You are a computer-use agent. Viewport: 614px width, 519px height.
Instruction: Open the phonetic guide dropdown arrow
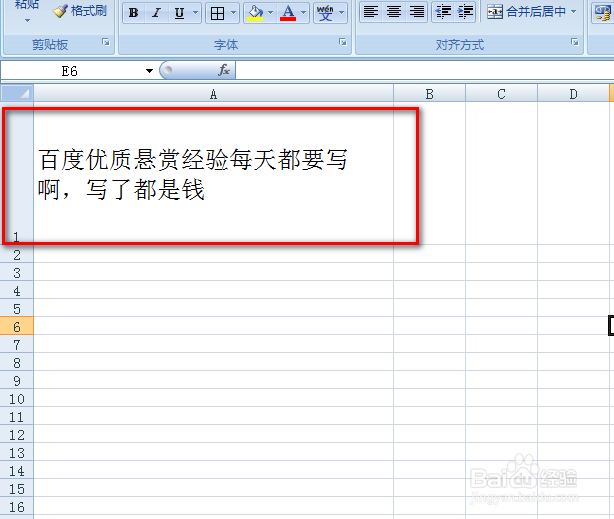coord(341,13)
